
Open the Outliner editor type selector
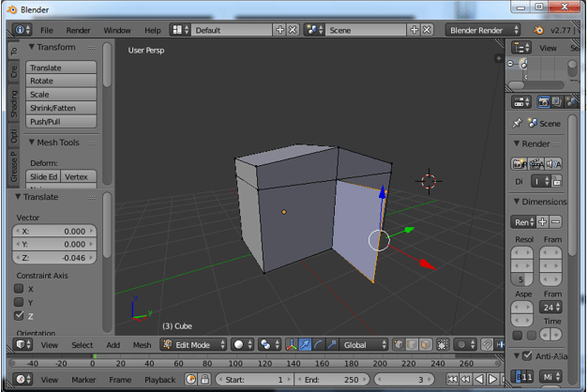tap(521, 48)
